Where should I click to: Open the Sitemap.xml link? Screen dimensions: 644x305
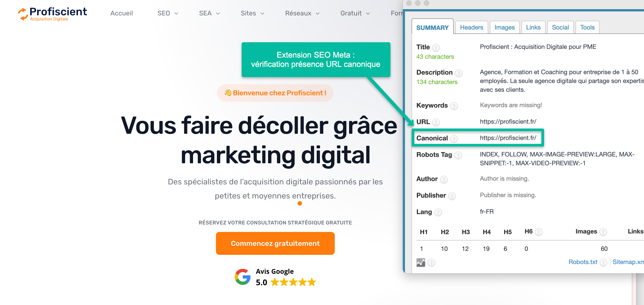tap(628, 262)
